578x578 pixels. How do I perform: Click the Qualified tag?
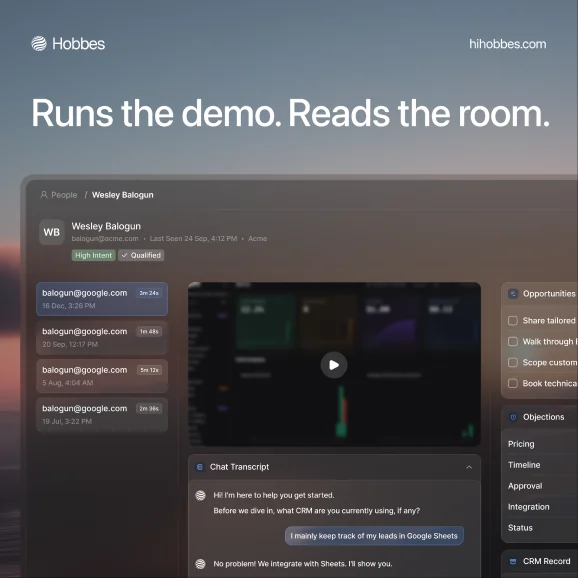pos(141,255)
